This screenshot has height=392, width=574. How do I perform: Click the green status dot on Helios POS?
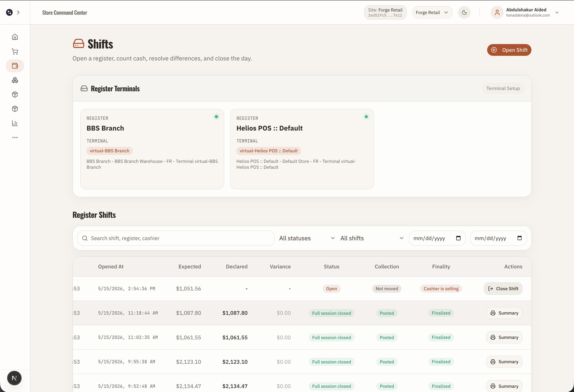click(x=366, y=117)
